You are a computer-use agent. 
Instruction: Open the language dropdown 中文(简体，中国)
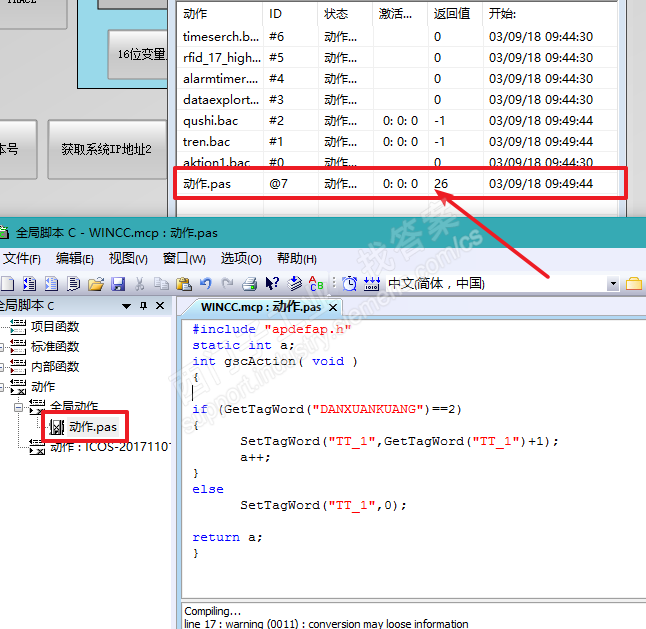tap(613, 284)
